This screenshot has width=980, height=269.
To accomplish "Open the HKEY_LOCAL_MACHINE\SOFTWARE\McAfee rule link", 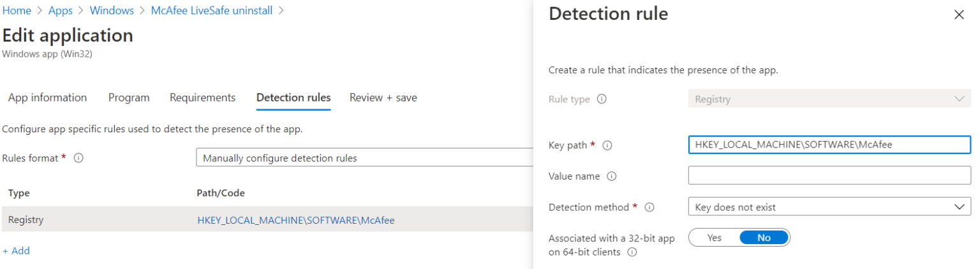I will (295, 220).
